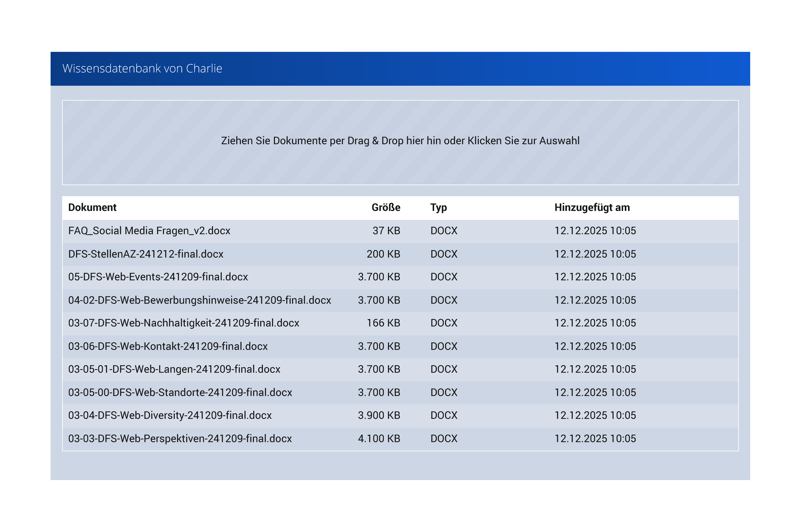Select FAQ_Social Media Fragen_v2.docx document
The image size is (798, 532).
[149, 231]
